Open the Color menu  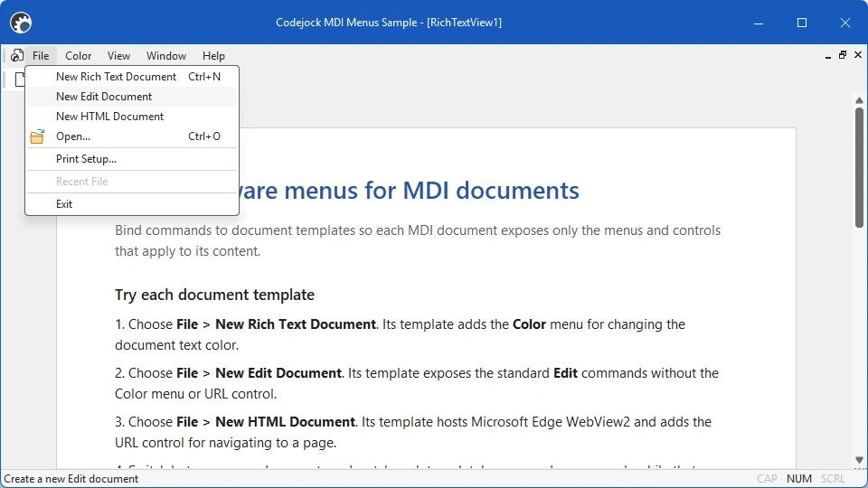78,56
